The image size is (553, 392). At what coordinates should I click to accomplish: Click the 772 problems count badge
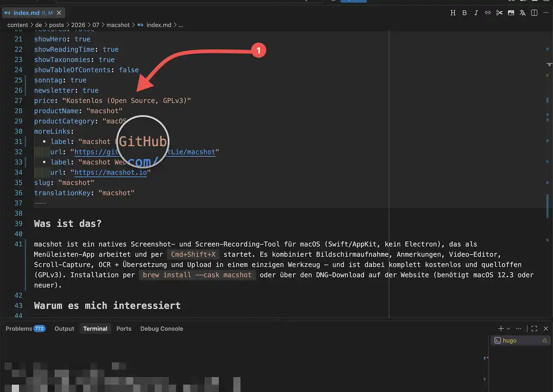[39, 329]
